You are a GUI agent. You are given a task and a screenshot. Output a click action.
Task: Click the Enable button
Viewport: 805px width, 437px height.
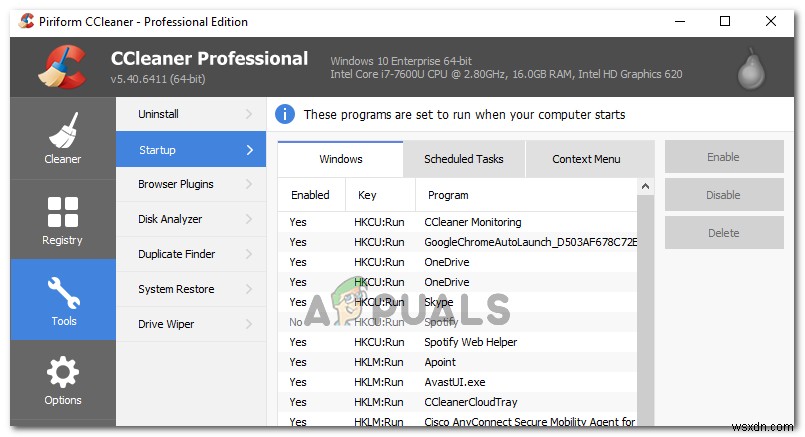point(723,157)
